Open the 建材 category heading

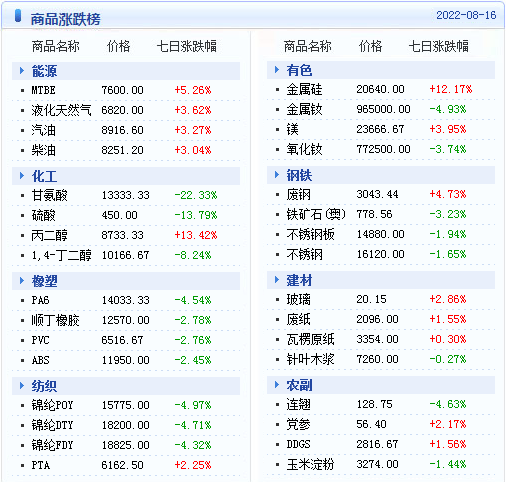tap(299, 280)
